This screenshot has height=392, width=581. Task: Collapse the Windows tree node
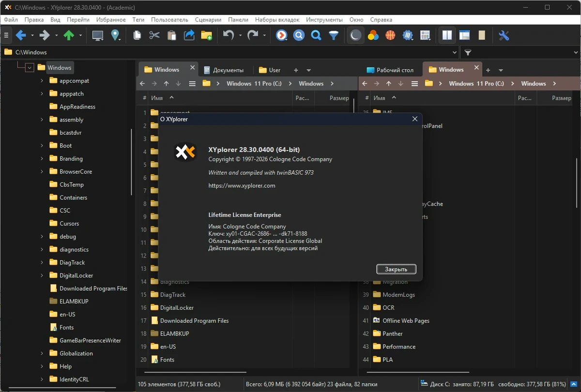[30, 68]
